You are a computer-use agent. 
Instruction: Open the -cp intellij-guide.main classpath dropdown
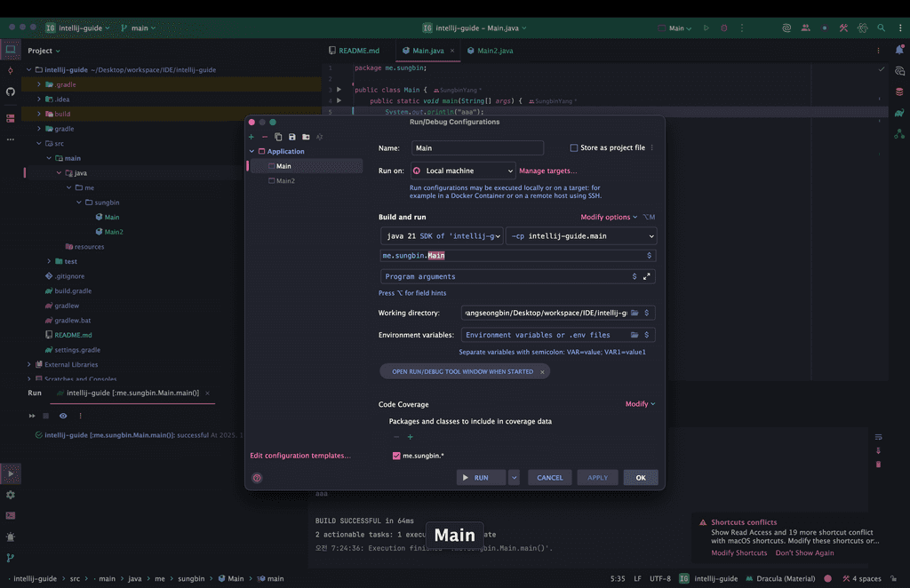click(x=581, y=236)
